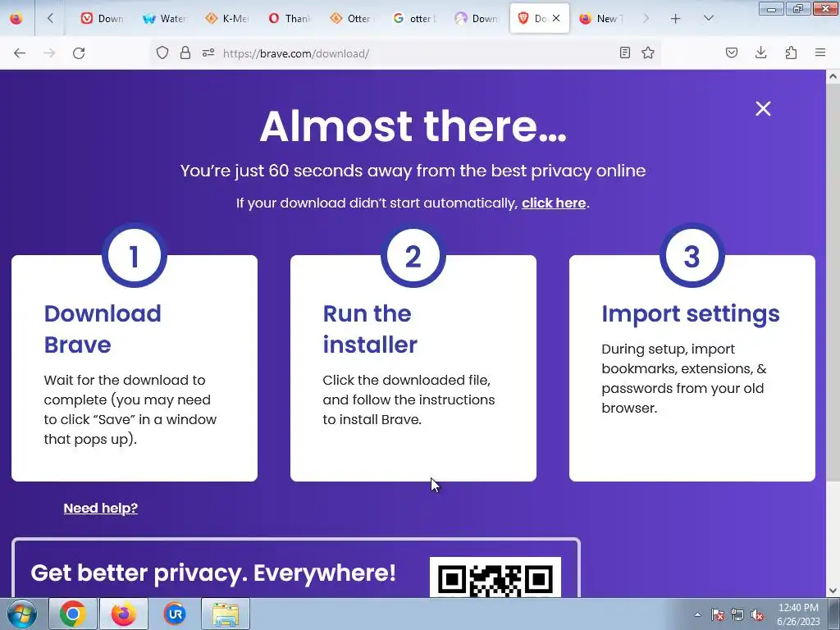Open the downloads panel
This screenshot has height=630, width=840.
point(760,52)
